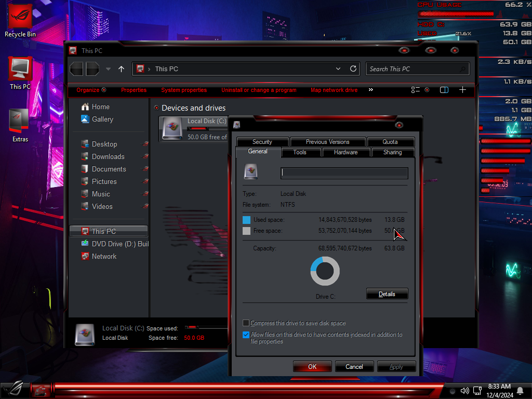Click the Home icon in navigation pane
The width and height of the screenshot is (532, 399).
(85, 107)
